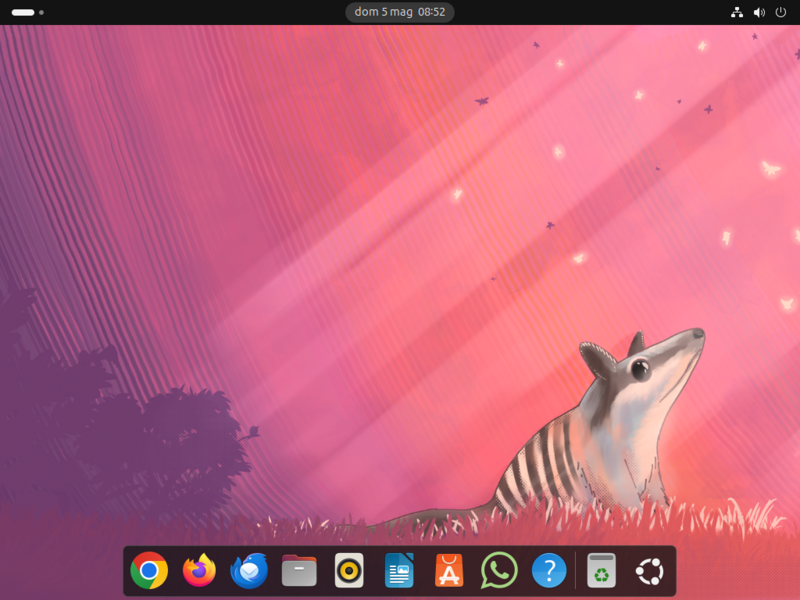
Task: Launch Rhythmbox music player
Action: click(348, 571)
